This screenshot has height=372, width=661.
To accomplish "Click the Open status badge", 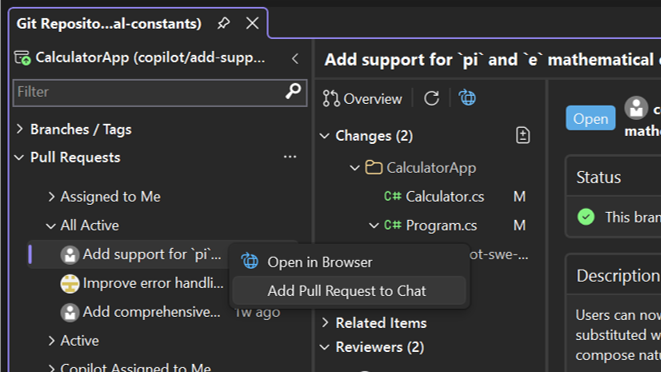I will pyautogui.click(x=591, y=118).
